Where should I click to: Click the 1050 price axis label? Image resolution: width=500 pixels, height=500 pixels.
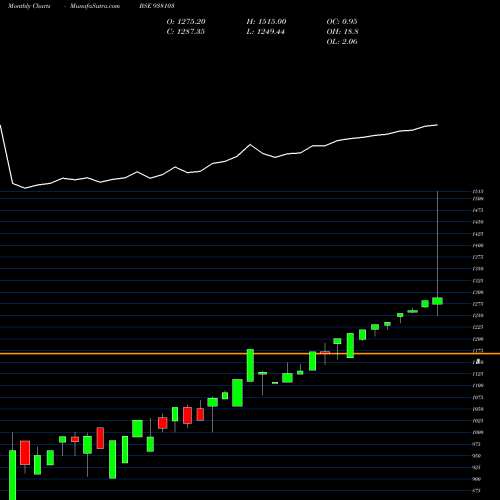[478, 409]
